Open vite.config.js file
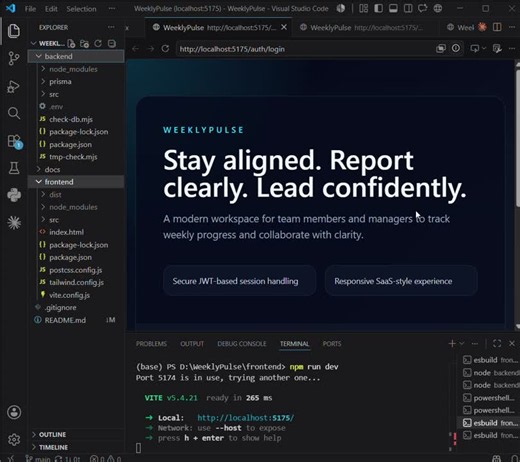This screenshot has width=520, height=462. [76, 295]
